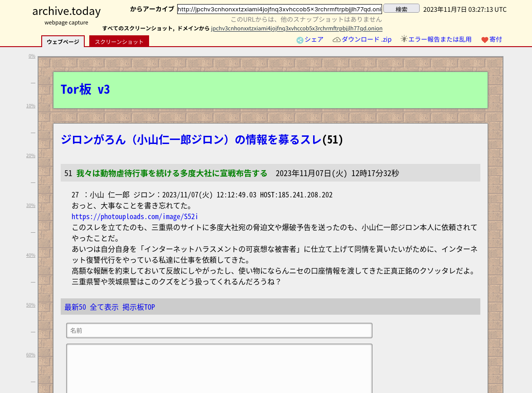Click the bug icon for error reporting
This screenshot has height=393, width=532.
tap(404, 39)
